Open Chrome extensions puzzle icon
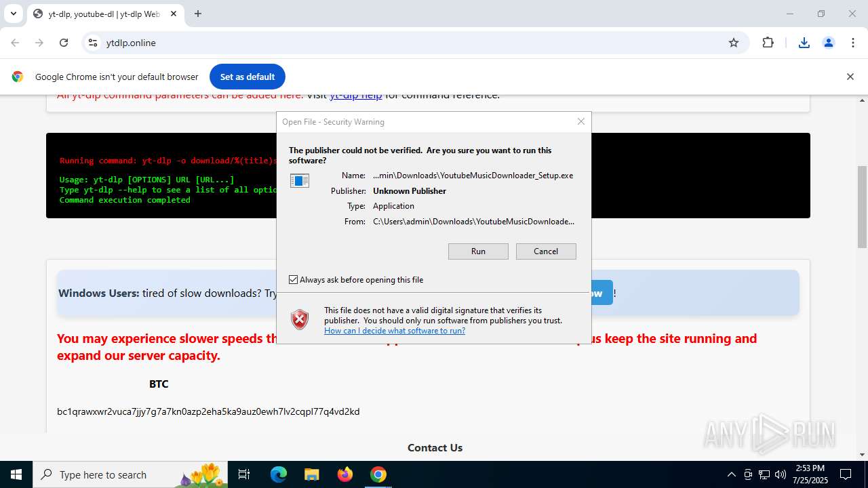868x488 pixels. coord(768,43)
